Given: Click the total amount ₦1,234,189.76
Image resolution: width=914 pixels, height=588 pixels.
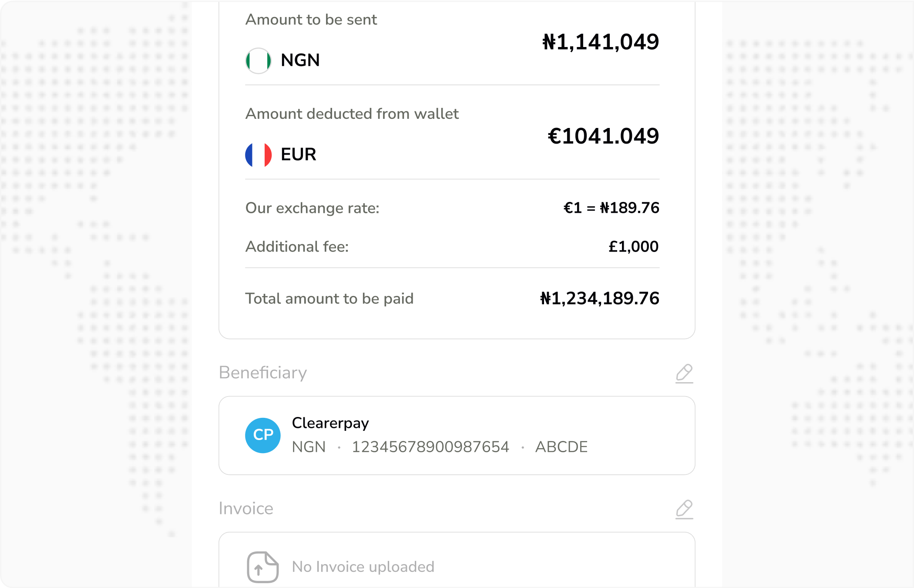Looking at the screenshot, I should point(599,299).
